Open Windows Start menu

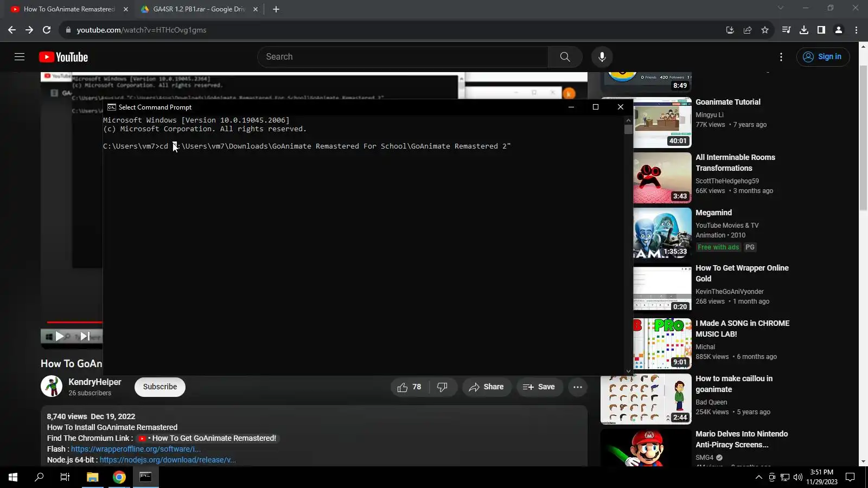pos(13,477)
